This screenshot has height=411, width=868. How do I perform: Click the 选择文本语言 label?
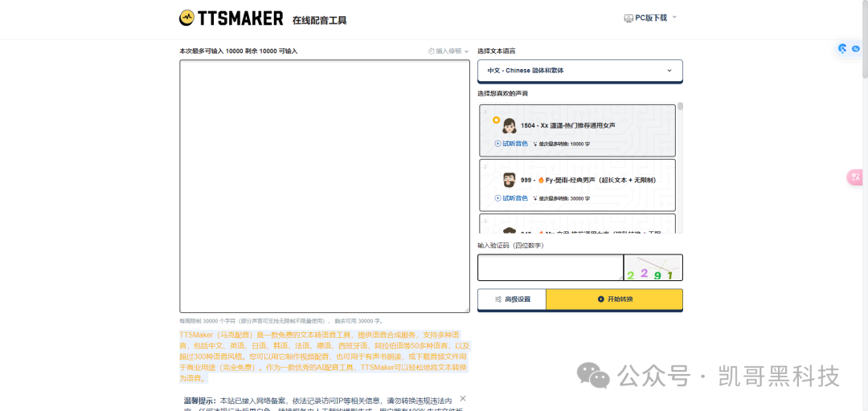497,51
